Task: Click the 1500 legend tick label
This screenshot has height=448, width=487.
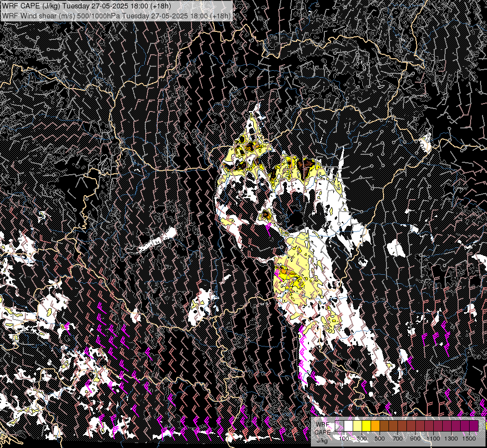Action: [469, 439]
